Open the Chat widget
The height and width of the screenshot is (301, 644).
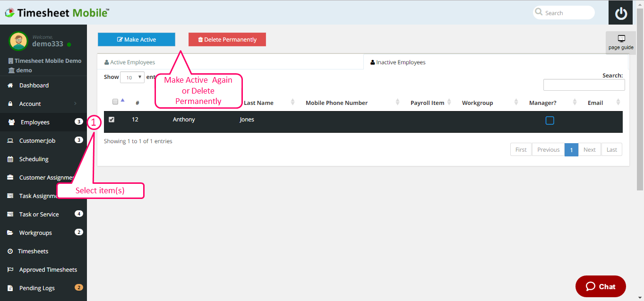(x=601, y=286)
